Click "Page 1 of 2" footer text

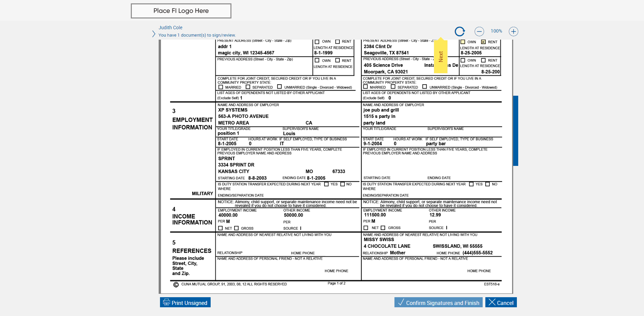coord(336,283)
